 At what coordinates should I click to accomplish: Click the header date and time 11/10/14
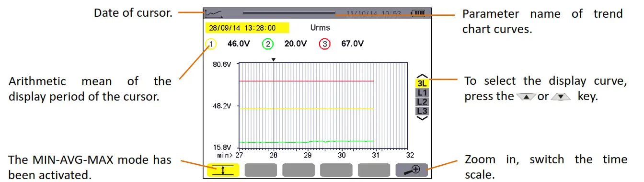374,13
